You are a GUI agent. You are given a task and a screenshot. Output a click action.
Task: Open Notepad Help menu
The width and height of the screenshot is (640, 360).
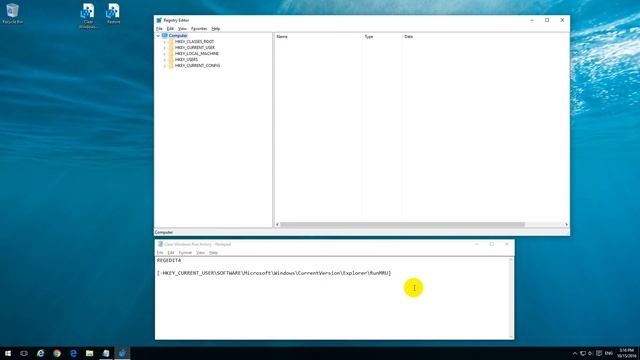(213, 253)
